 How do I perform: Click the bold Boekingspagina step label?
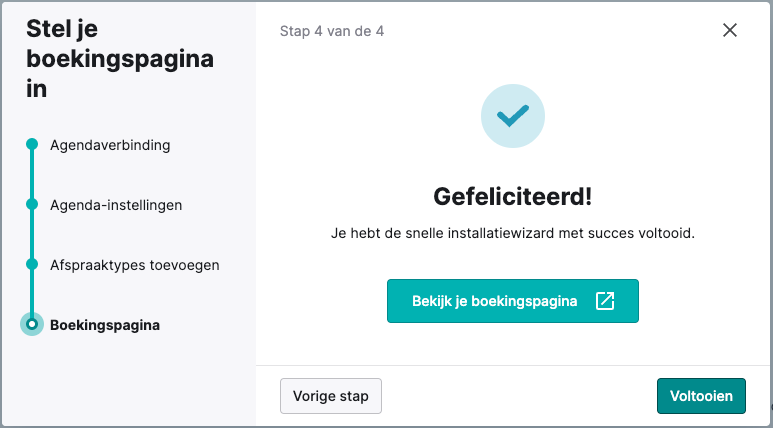105,325
